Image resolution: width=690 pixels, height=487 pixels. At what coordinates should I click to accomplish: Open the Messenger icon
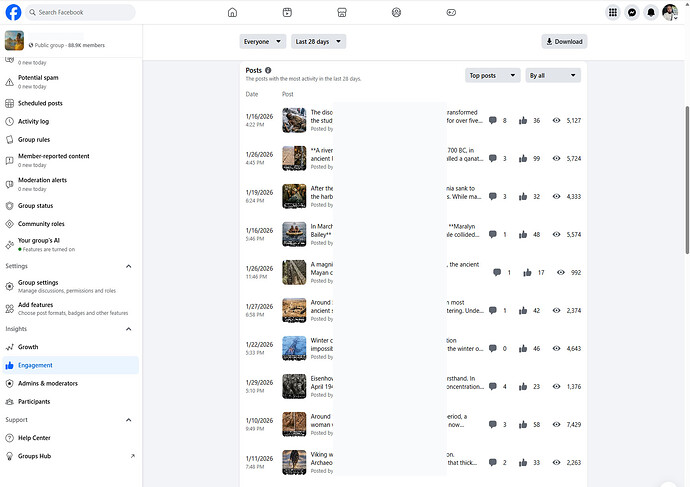point(632,12)
